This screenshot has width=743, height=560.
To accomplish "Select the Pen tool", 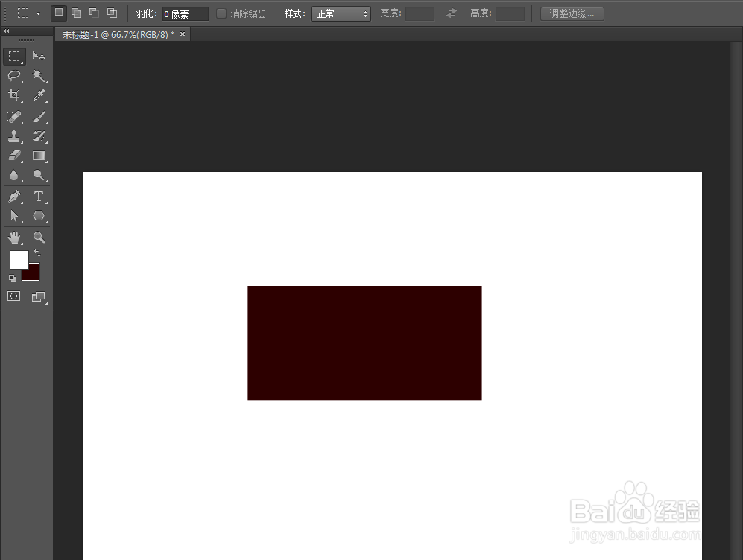I will (x=14, y=197).
